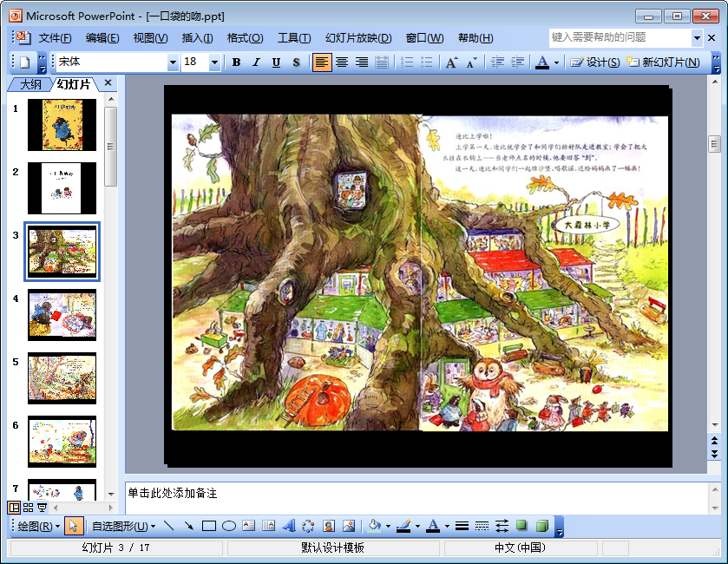Apply font color from formatting toolbar
The height and width of the screenshot is (564, 728).
(542, 62)
